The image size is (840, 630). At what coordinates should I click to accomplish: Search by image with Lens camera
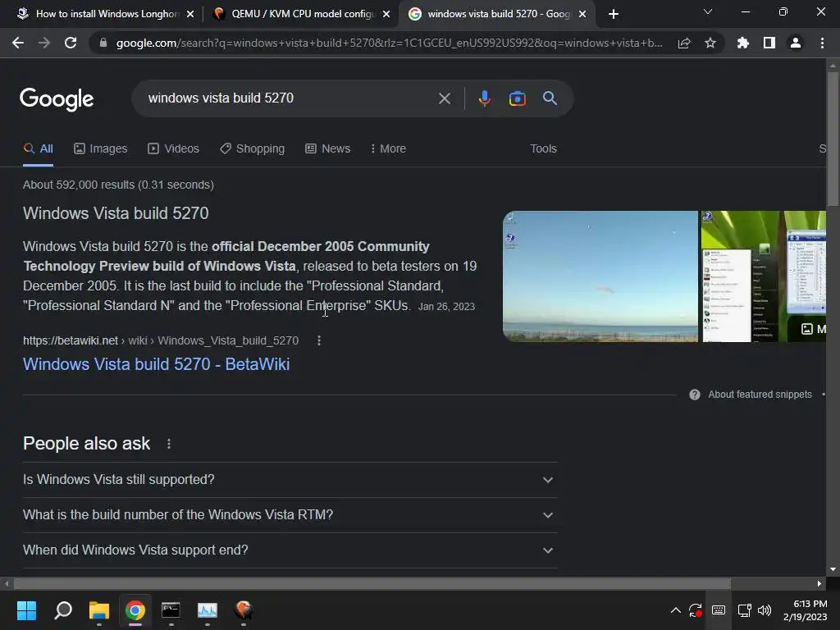517,98
